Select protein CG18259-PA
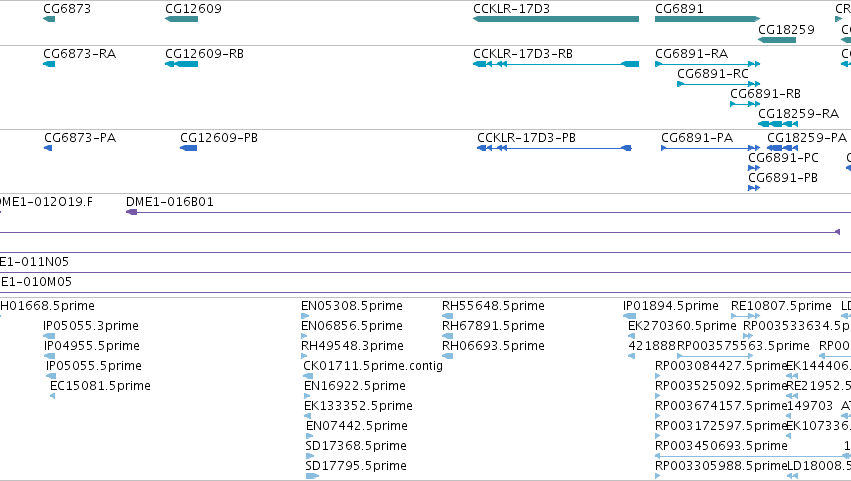Image resolution: width=851 pixels, height=481 pixels. [782, 148]
